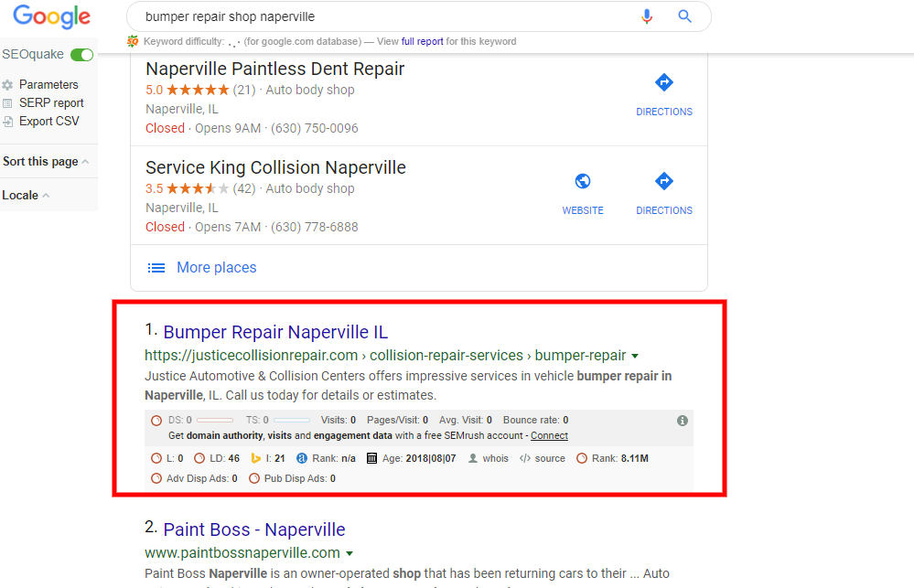Click the Export CSV icon
Screen dimensions: 914x588
[7, 122]
